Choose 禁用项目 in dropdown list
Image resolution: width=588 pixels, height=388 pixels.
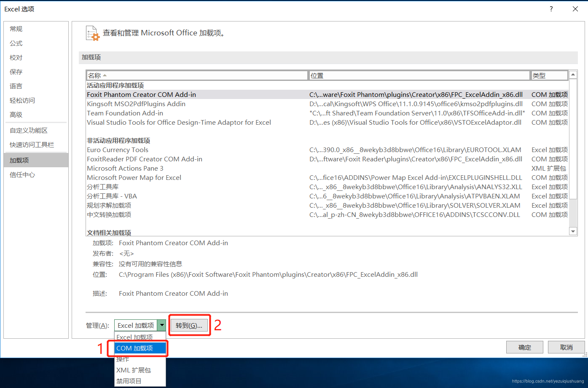140,381
